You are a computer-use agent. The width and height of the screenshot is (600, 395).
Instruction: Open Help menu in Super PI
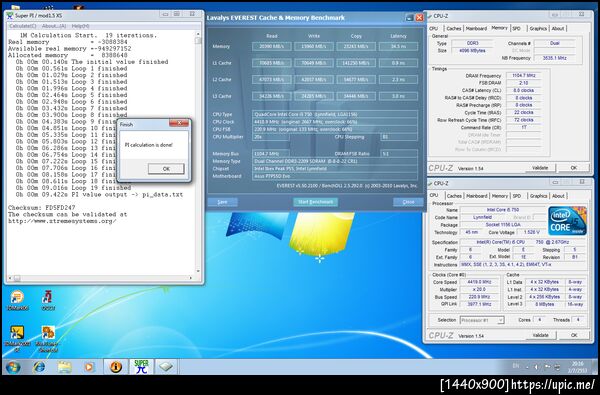point(80,26)
